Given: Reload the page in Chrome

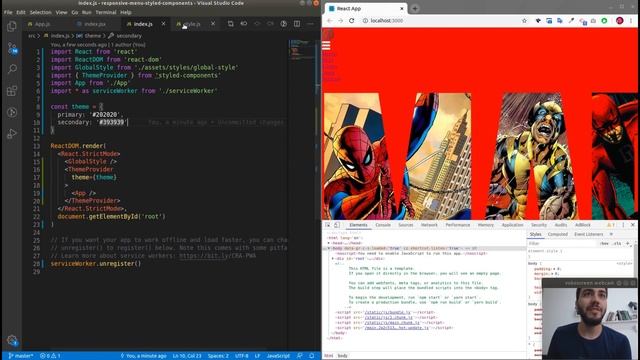Looking at the screenshot, I should 351,20.
